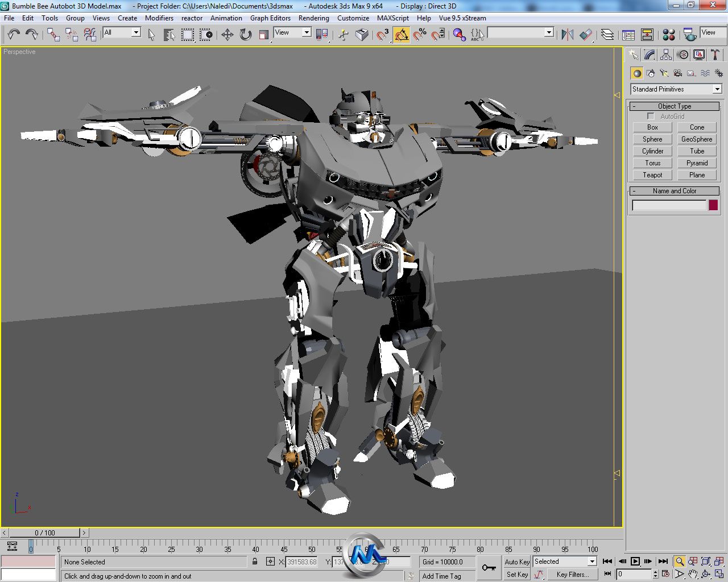Choose the Rectangular Selection Region tool
Image resolution: width=728 pixels, height=582 pixels.
pos(188,35)
